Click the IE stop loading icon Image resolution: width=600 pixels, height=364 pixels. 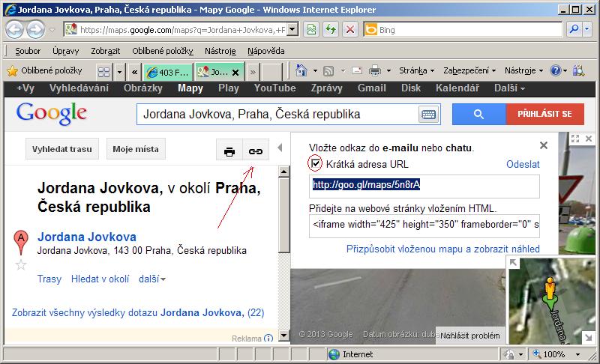point(349,30)
